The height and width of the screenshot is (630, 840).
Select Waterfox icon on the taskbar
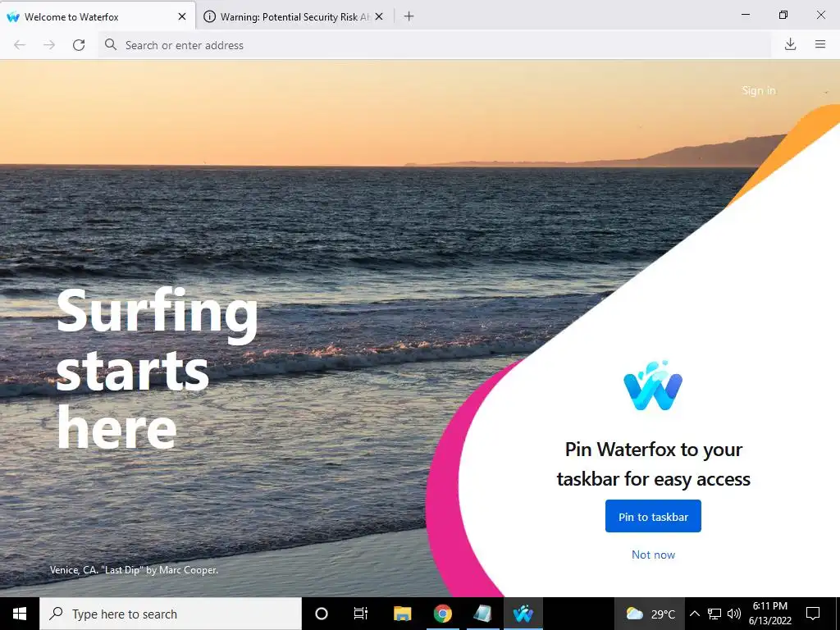click(523, 614)
